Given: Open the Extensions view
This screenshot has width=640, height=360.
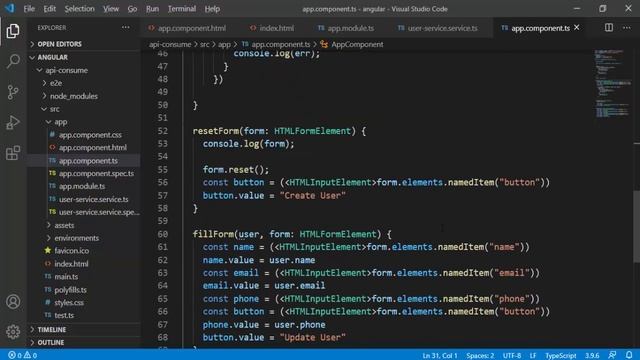Looking at the screenshot, I should 13,153.
